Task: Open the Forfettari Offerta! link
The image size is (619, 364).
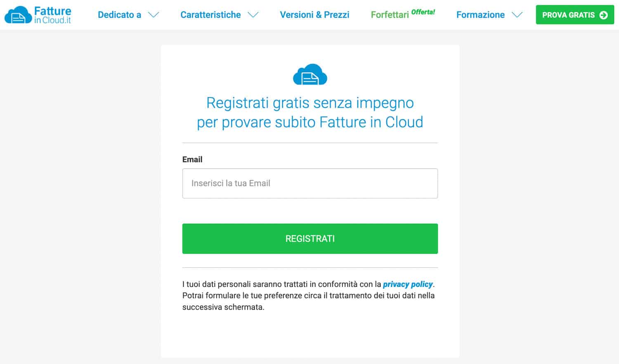Action: [x=403, y=14]
